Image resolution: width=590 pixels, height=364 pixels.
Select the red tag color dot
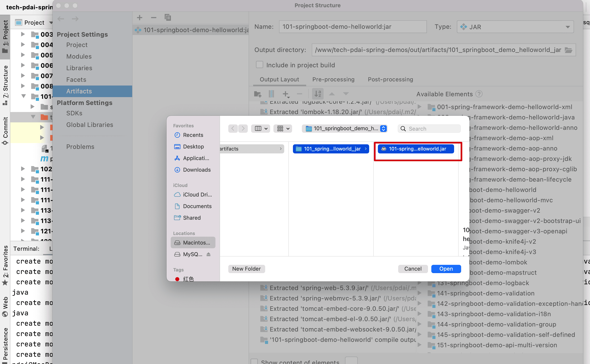[177, 279]
